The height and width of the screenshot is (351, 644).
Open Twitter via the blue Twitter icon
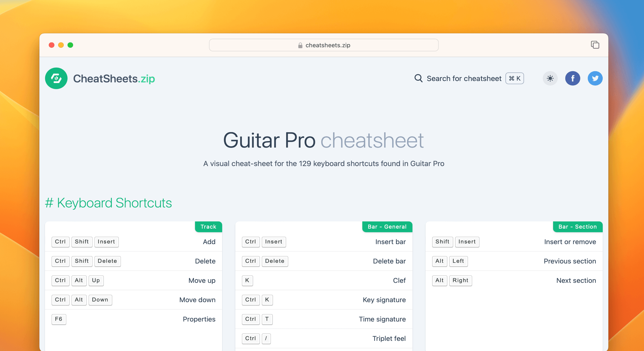pos(595,78)
